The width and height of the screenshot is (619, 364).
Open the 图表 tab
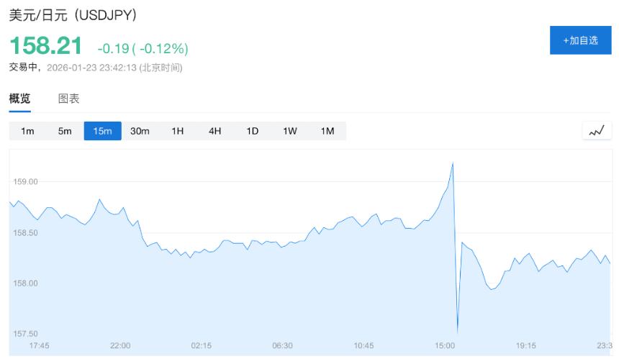69,99
